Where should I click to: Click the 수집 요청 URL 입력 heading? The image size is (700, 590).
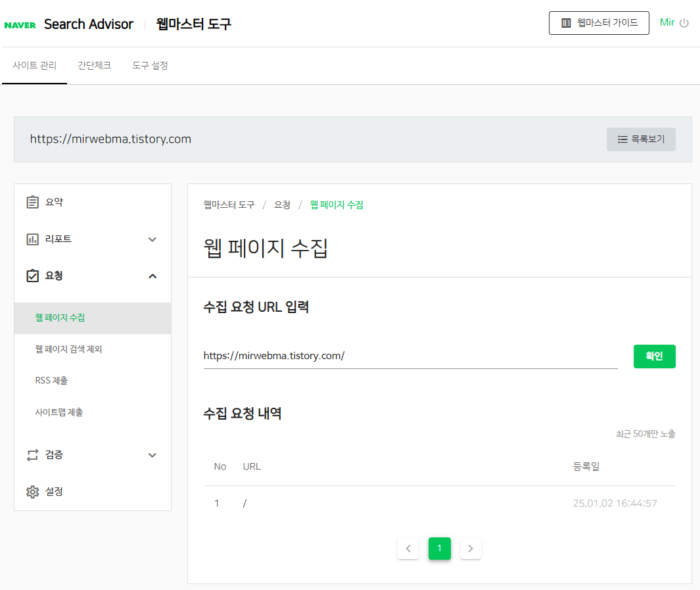[x=256, y=307]
